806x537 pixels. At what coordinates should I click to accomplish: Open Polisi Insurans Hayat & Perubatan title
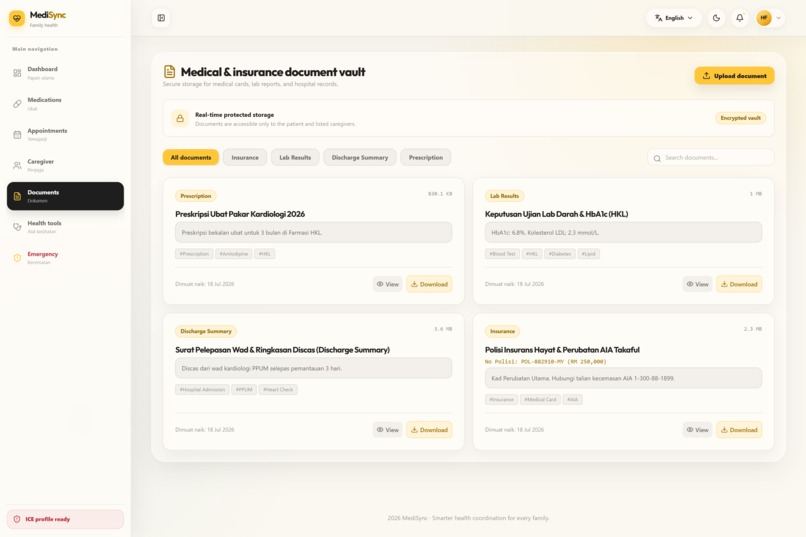pyautogui.click(x=562, y=349)
